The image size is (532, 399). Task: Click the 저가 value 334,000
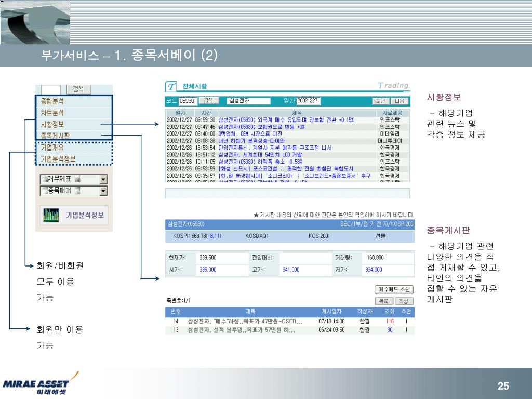(x=374, y=270)
